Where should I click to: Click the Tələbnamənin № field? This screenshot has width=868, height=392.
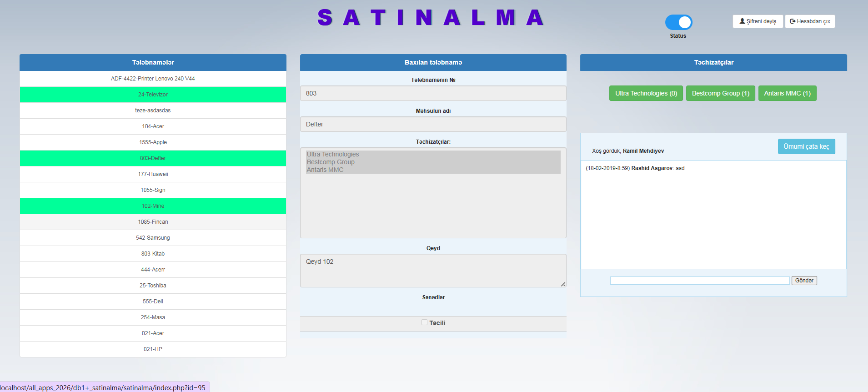tap(433, 93)
